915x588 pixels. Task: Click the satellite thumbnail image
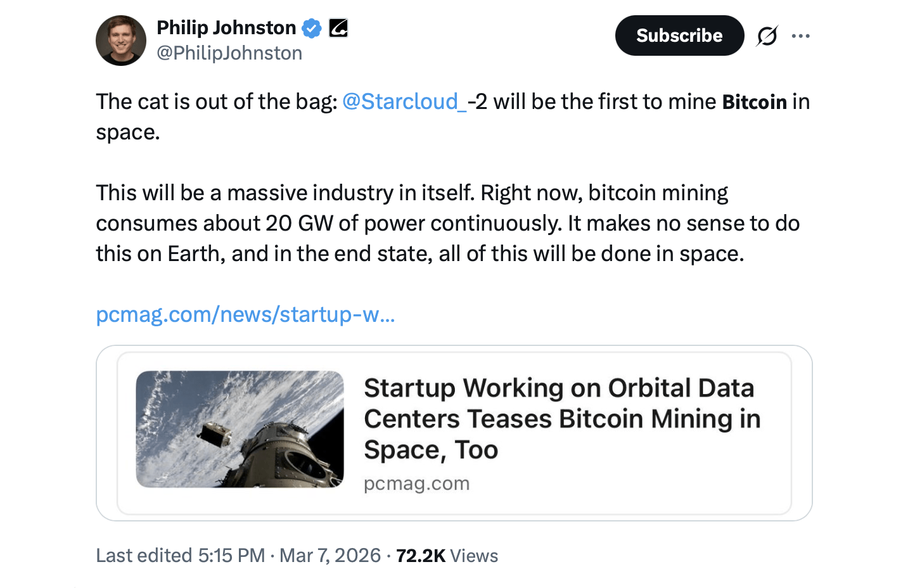[240, 429]
